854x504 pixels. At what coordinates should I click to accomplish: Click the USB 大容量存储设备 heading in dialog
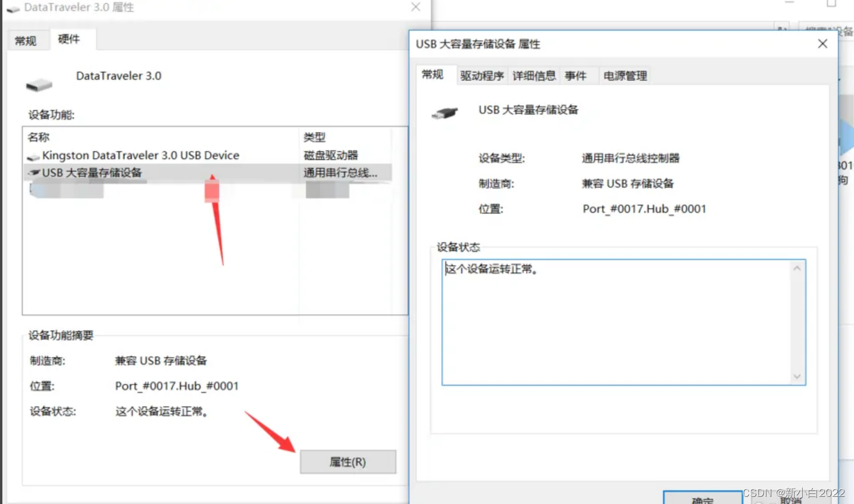(x=528, y=109)
